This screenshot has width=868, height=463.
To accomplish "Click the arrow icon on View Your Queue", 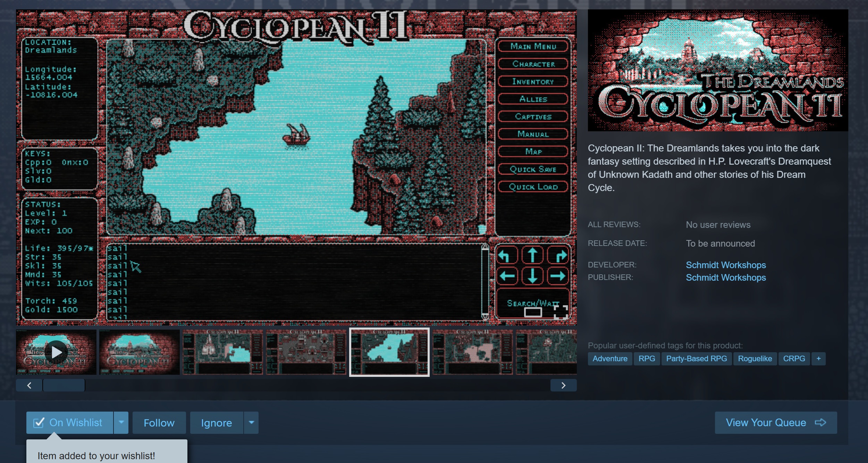I will (820, 422).
